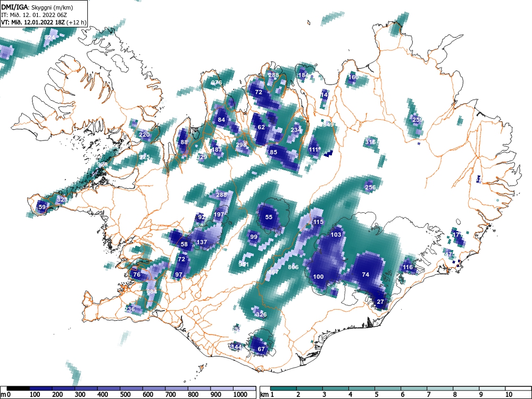The width and height of the screenshot is (532, 399).
Task: Click the visibility value 187
Action: [217, 149]
